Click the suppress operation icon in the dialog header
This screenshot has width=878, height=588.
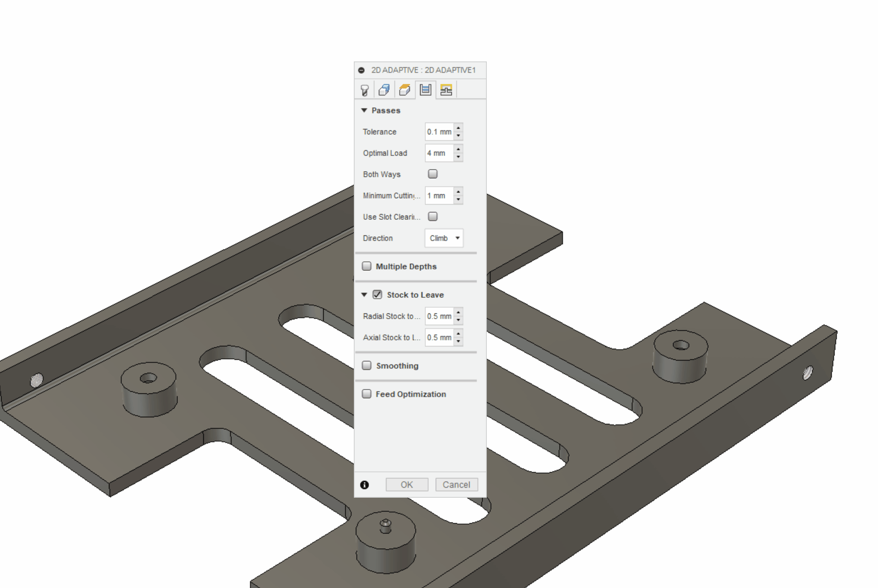362,69
